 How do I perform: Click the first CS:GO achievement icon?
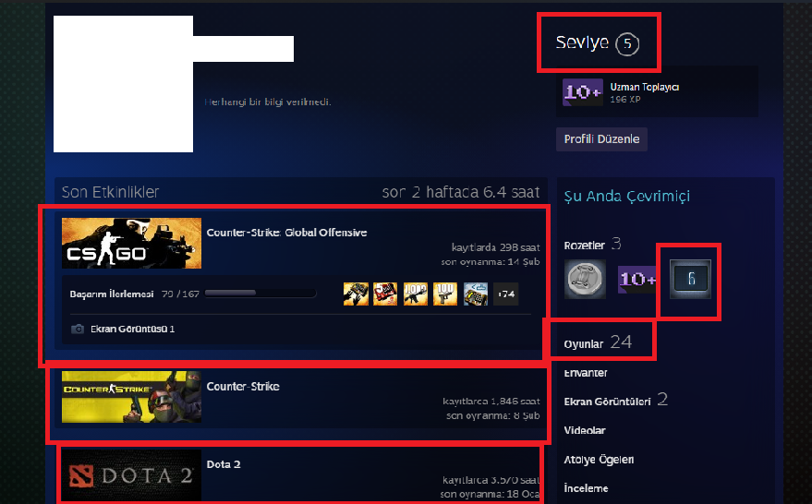tap(356, 294)
